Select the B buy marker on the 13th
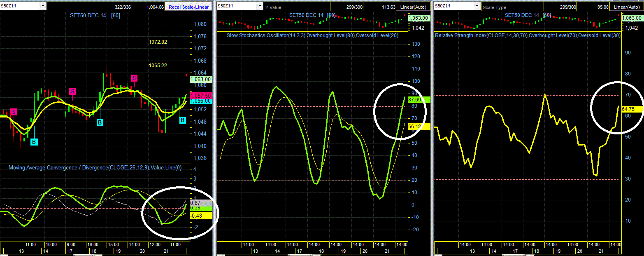Screen dimensions: 644x256 [34, 142]
